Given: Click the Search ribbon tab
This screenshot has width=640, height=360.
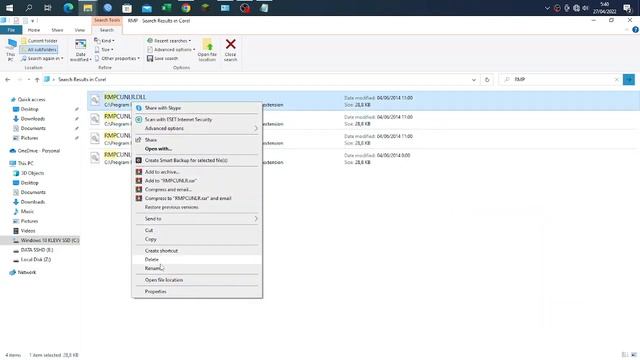Looking at the screenshot, I should (107, 30).
